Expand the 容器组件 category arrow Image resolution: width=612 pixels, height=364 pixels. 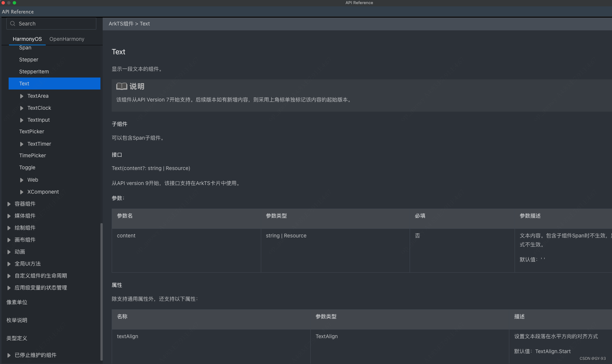(9, 204)
